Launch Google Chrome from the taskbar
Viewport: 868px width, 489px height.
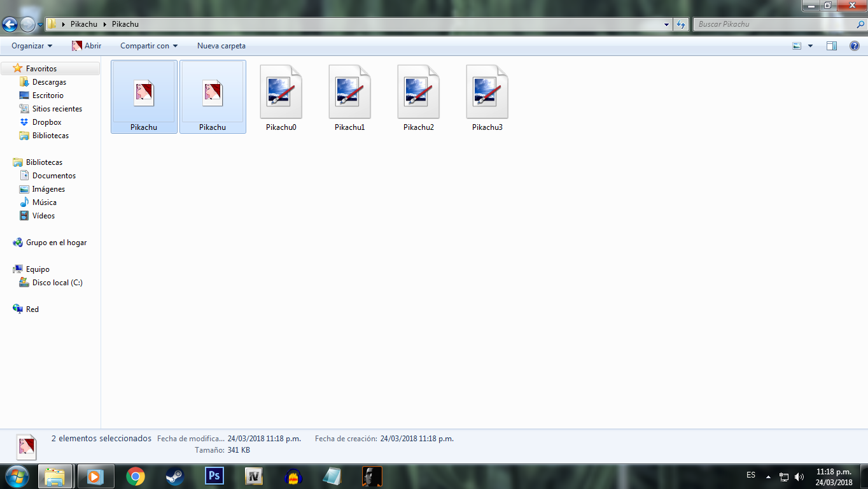[x=135, y=476]
